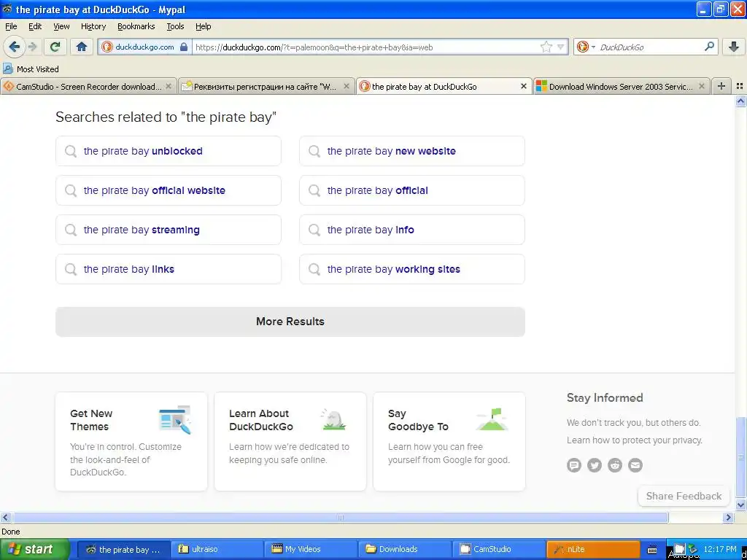Open the Windows Start menu
This screenshot has width=747, height=560.
34,550
